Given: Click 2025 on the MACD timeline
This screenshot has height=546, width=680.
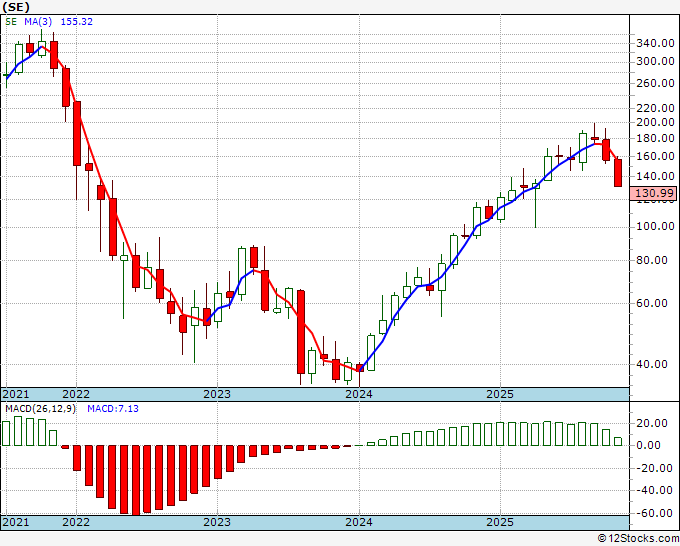Looking at the screenshot, I should point(500,522).
